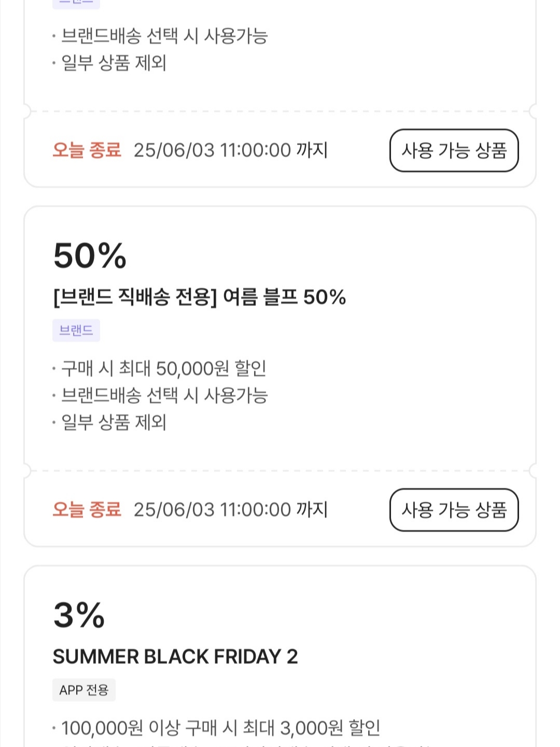Tap the APP 전용 tag

84,690
